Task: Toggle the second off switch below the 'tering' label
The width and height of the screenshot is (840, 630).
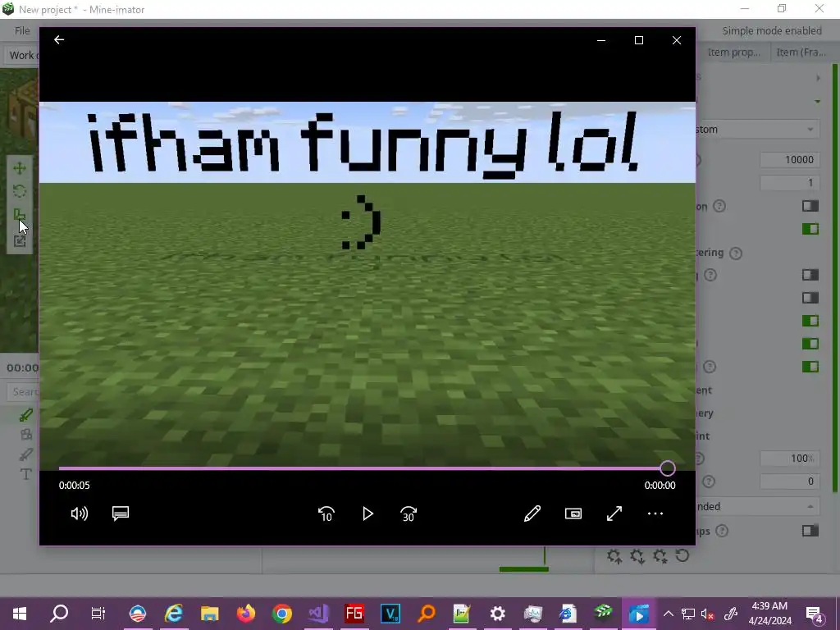Action: pyautogui.click(x=810, y=298)
